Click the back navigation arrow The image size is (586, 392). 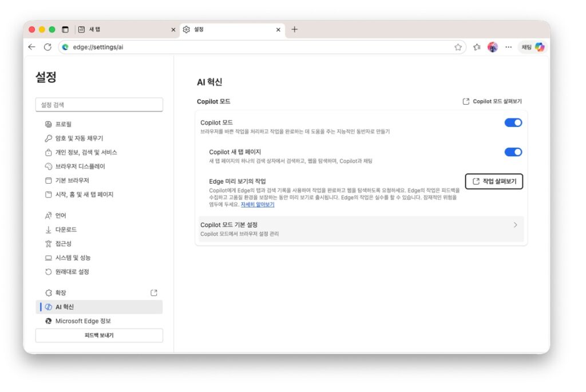pos(32,47)
